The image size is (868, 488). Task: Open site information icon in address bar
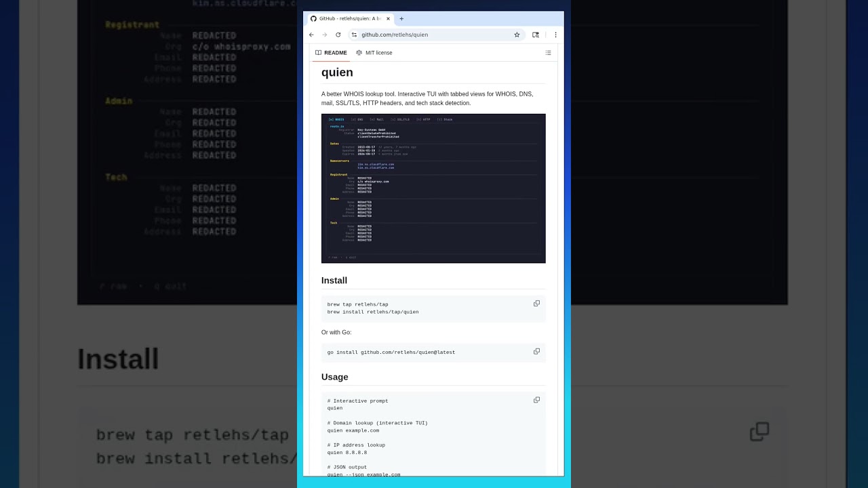coord(354,35)
